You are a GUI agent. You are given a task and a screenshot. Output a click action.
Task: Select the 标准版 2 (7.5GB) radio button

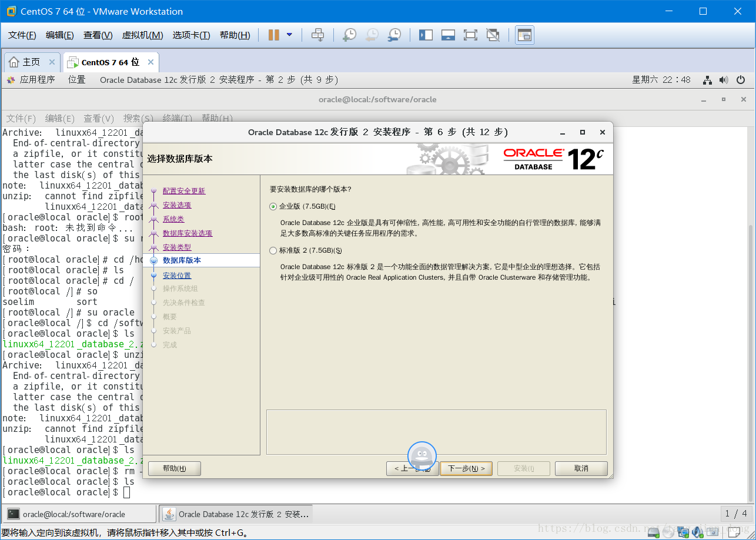click(x=273, y=250)
